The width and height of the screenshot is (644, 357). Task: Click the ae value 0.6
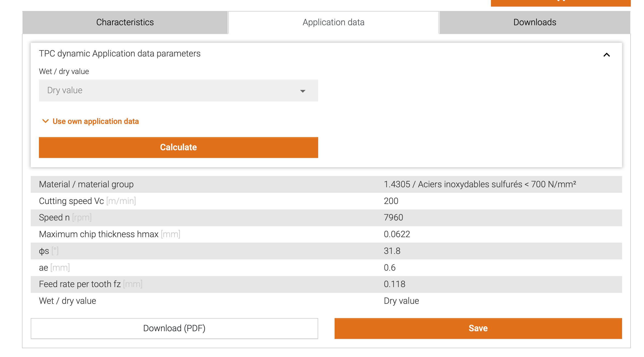(389, 268)
